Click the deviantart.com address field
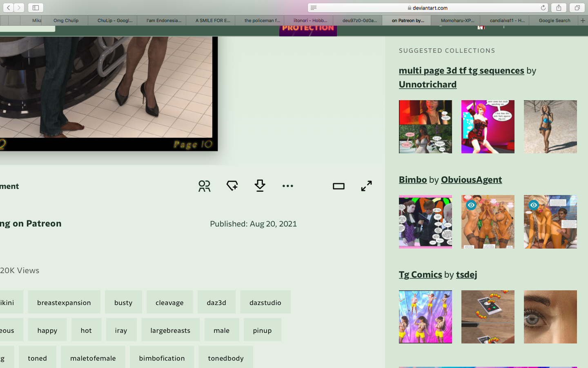588x368 pixels. tap(427, 8)
